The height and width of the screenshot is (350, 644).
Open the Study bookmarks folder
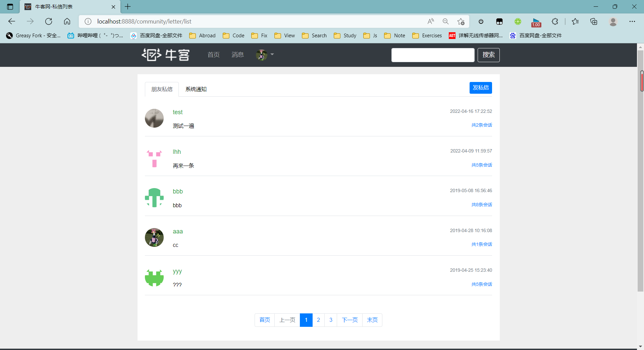point(345,36)
